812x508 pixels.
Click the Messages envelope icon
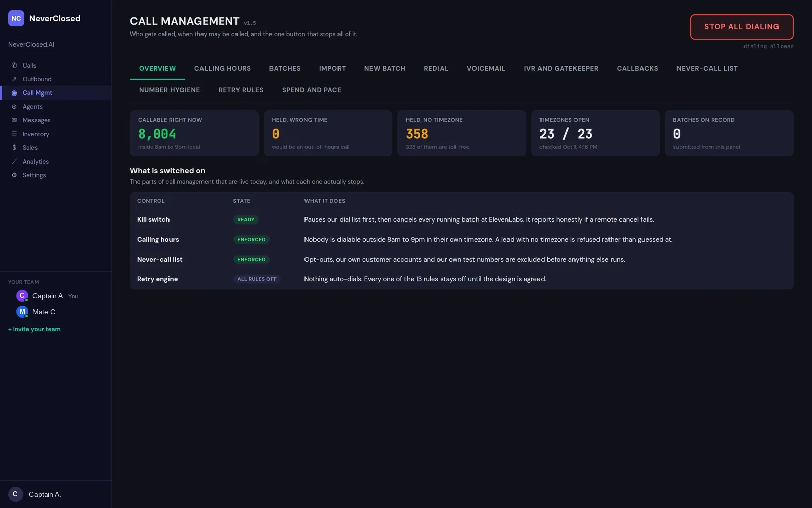14,120
